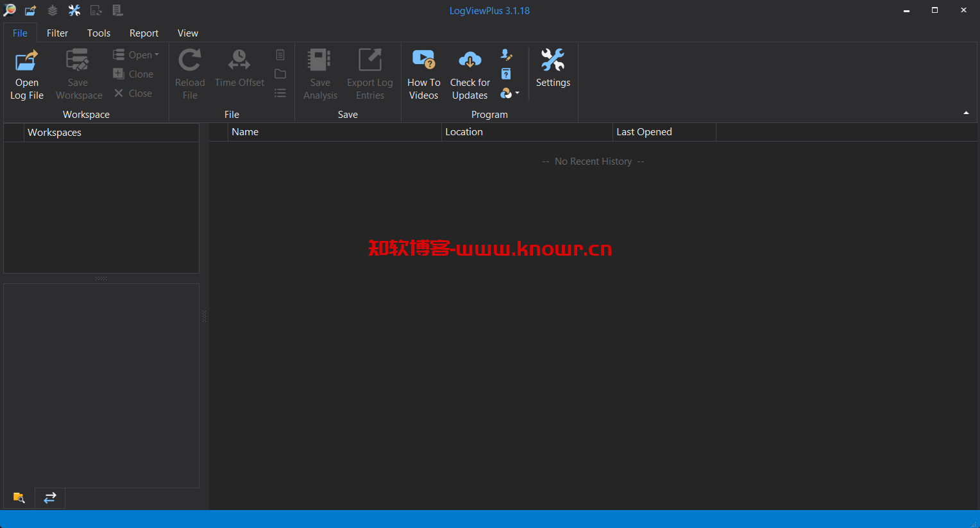Collapse the ribbon with the arrow

(966, 113)
